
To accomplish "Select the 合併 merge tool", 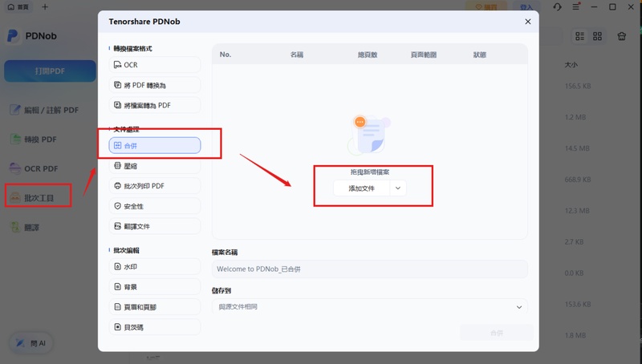I will 155,145.
